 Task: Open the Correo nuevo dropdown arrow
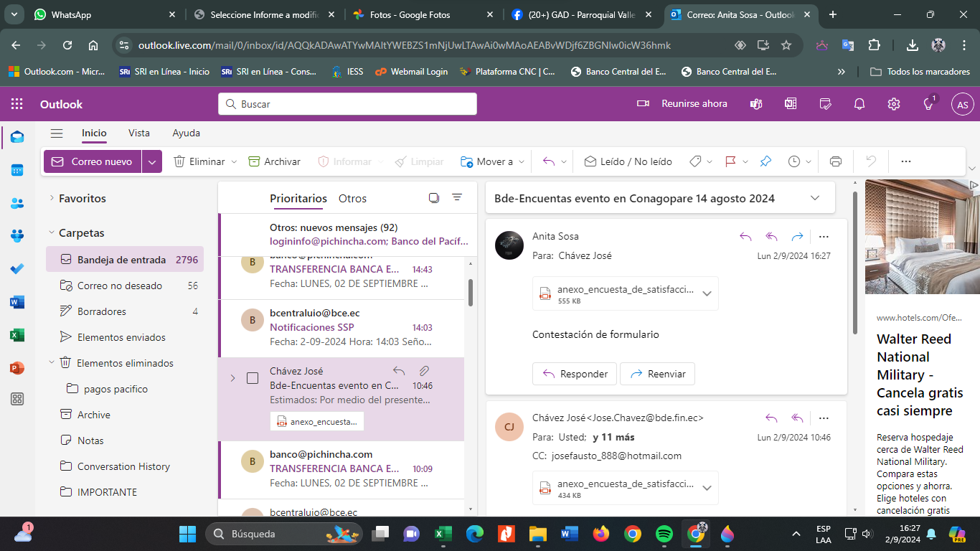click(x=151, y=161)
